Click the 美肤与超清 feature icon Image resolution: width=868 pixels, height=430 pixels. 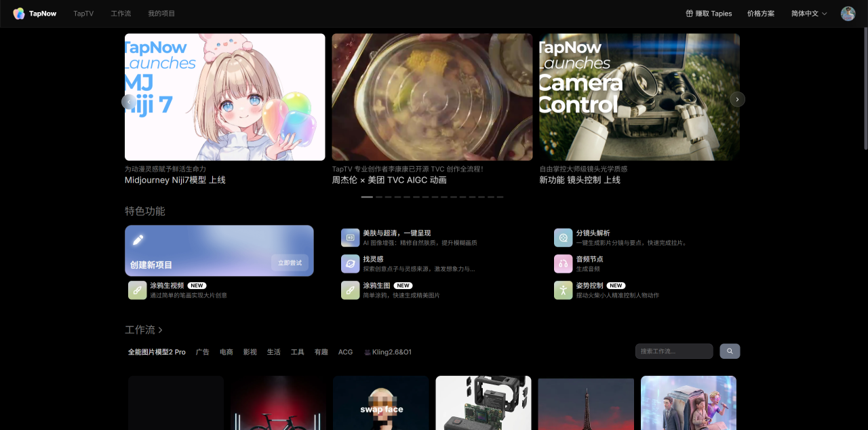[x=351, y=237]
